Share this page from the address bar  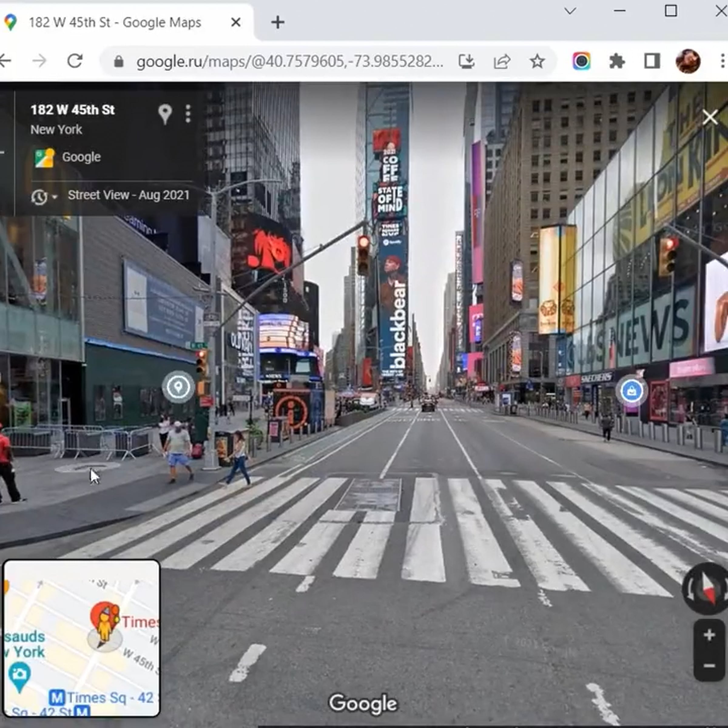502,61
